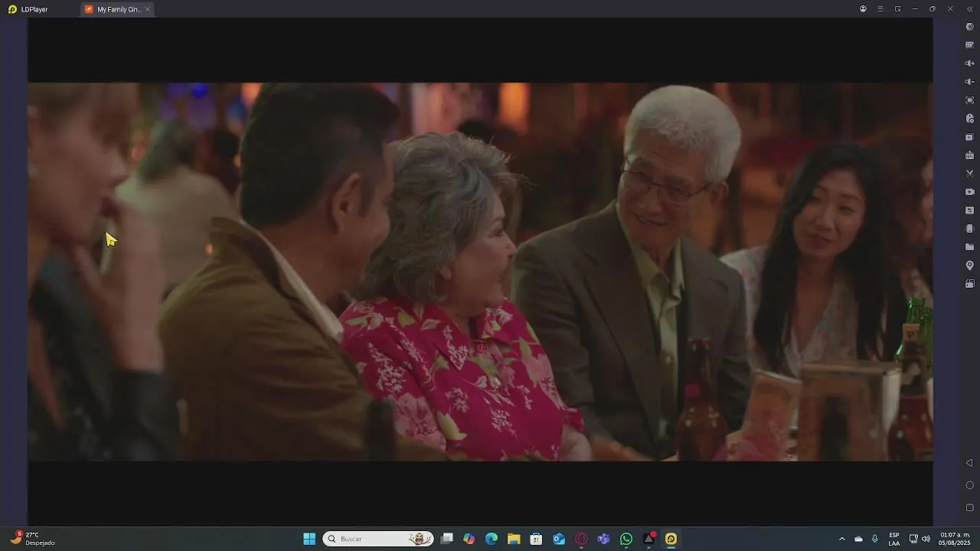The height and width of the screenshot is (551, 980).
Task: Open Opera browser from taskbar
Action: (581, 539)
